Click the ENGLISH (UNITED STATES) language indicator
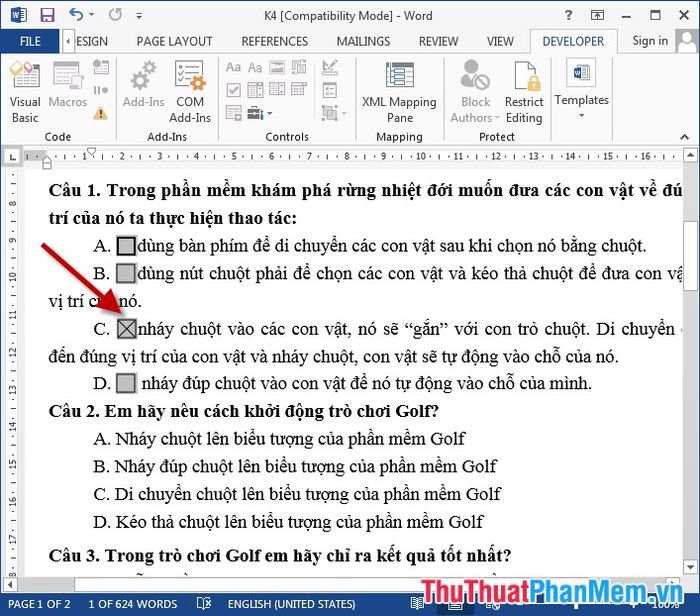The height and width of the screenshot is (616, 700). pyautogui.click(x=292, y=604)
